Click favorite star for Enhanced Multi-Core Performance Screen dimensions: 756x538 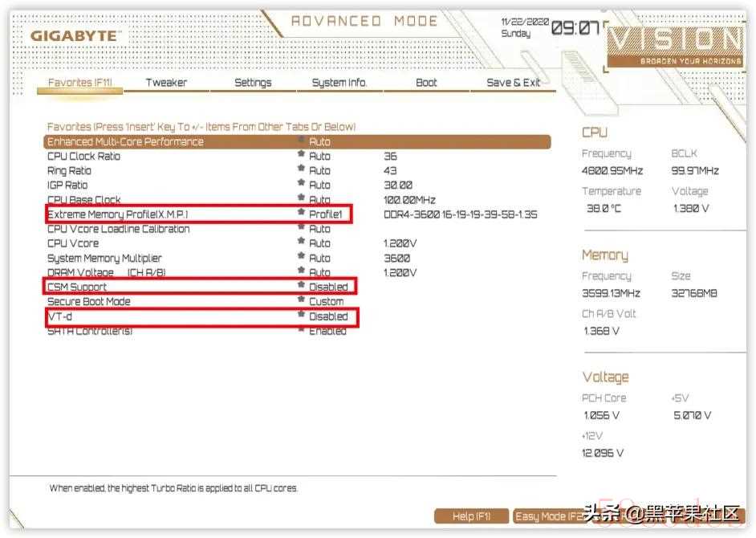301,140
